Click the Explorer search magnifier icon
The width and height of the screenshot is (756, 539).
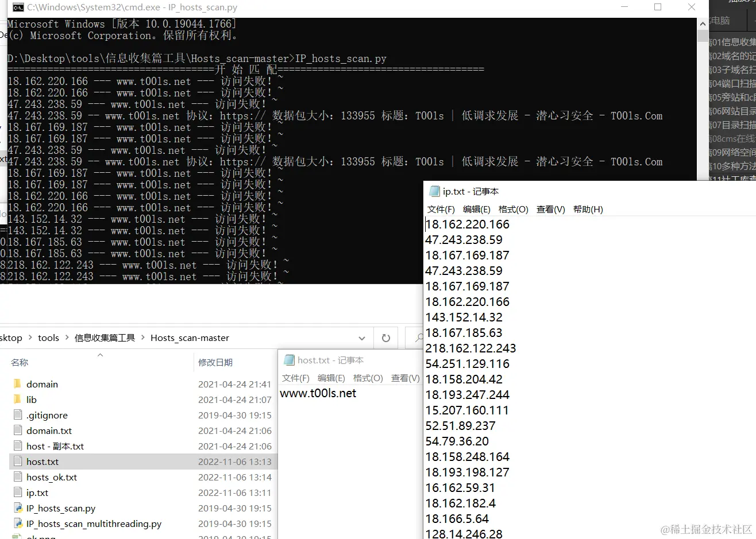pyautogui.click(x=419, y=338)
